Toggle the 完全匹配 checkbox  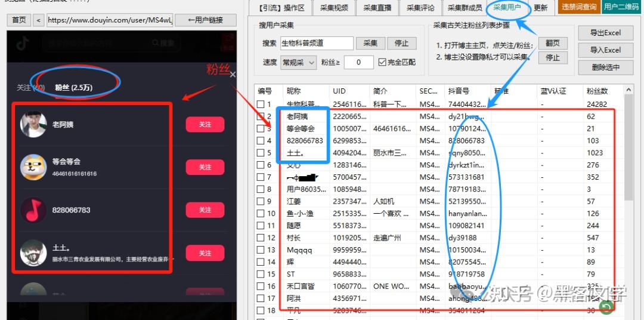pos(382,62)
